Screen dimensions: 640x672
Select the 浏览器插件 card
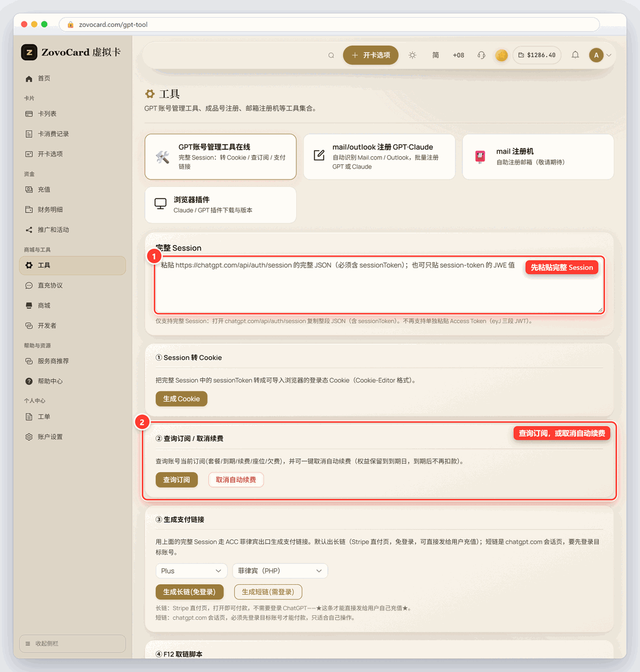pyautogui.click(x=220, y=205)
